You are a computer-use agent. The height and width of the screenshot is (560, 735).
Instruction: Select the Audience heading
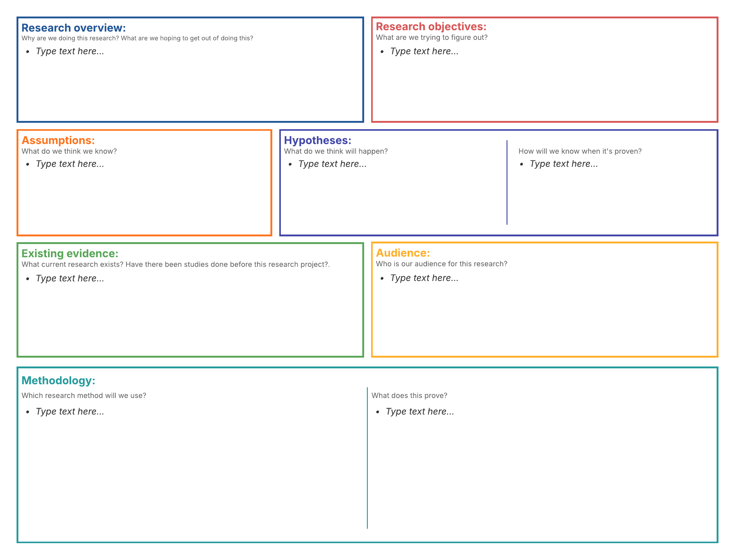click(x=403, y=253)
